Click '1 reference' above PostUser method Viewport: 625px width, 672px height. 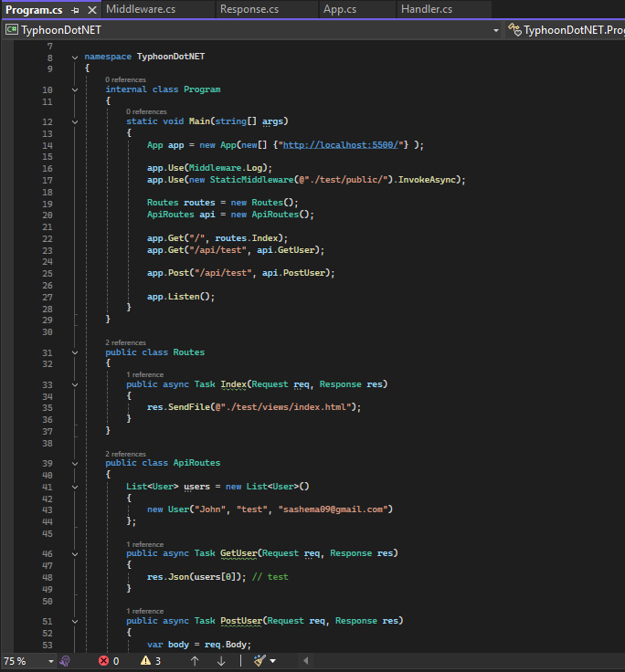pyautogui.click(x=144, y=611)
